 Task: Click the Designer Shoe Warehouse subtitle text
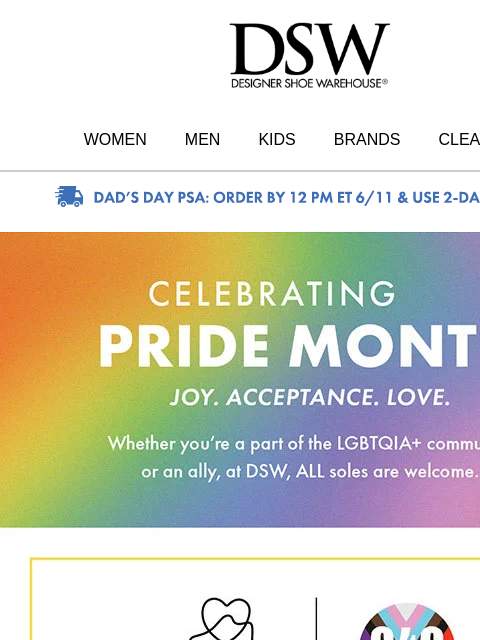pyautogui.click(x=309, y=83)
